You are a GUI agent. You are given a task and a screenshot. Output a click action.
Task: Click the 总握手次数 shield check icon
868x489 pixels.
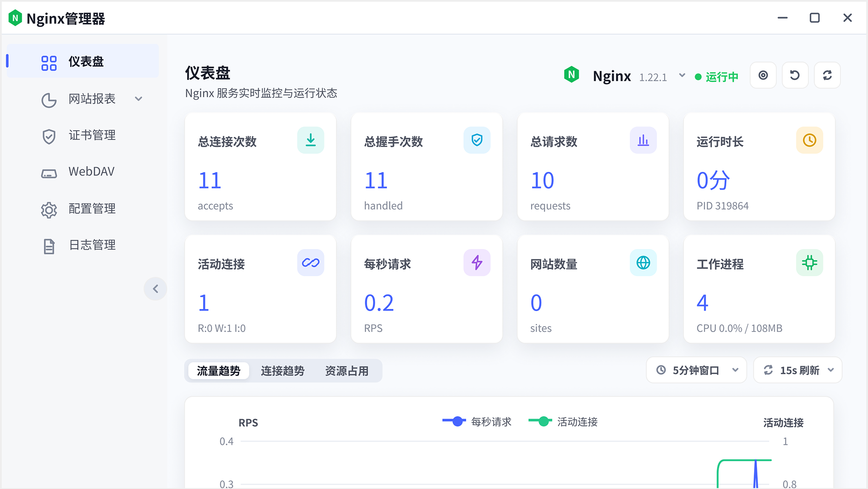[x=477, y=140]
